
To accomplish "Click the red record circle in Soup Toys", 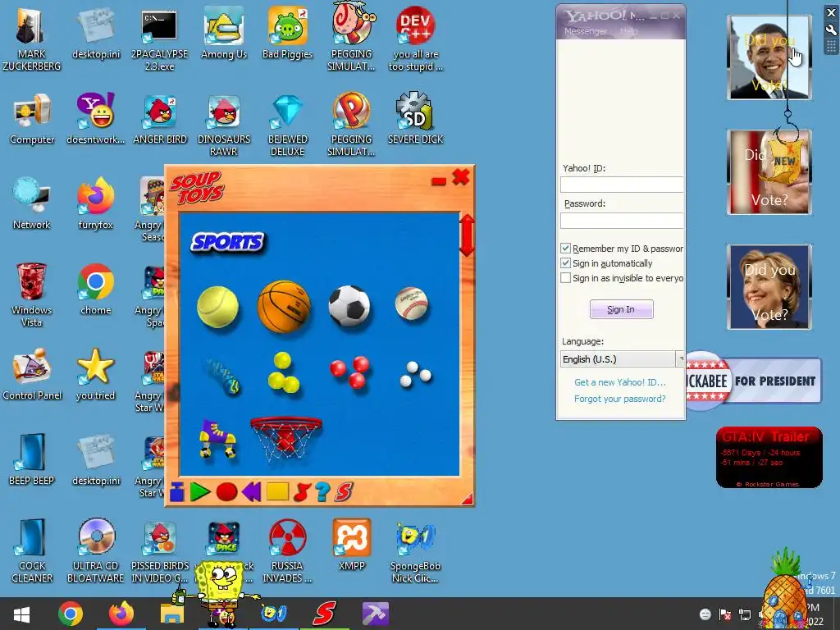I will [x=226, y=492].
